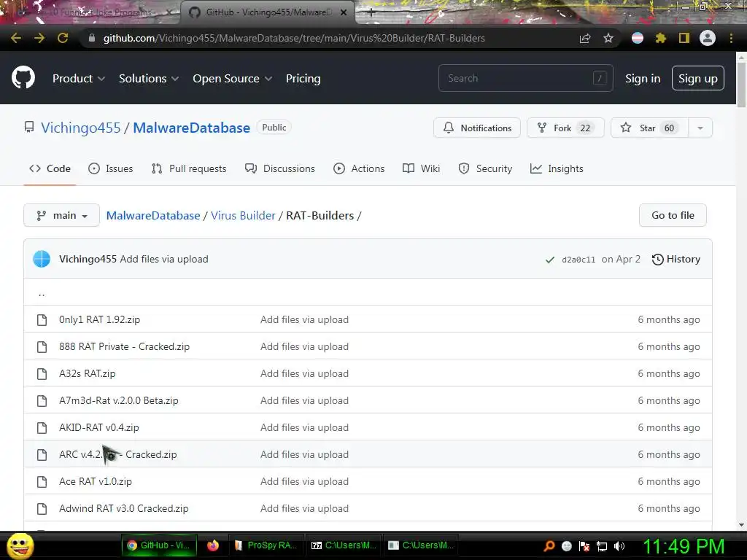Star the repository with Star button
The width and height of the screenshot is (747, 560).
tap(649, 128)
